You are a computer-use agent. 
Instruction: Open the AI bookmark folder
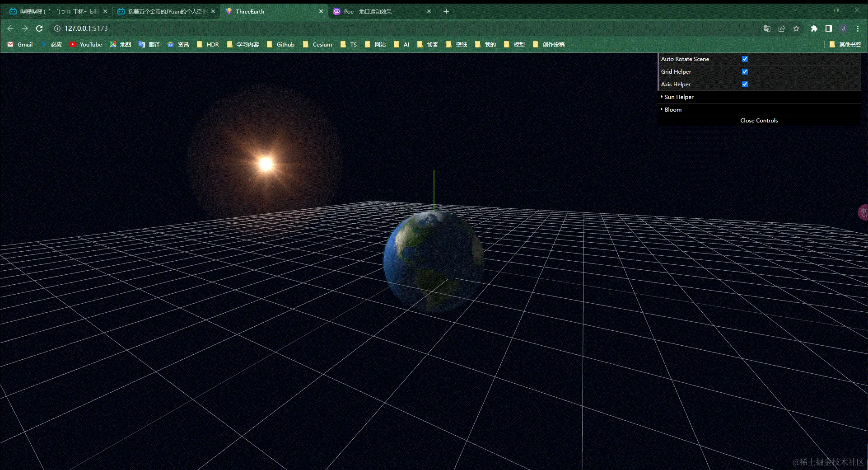(401, 44)
